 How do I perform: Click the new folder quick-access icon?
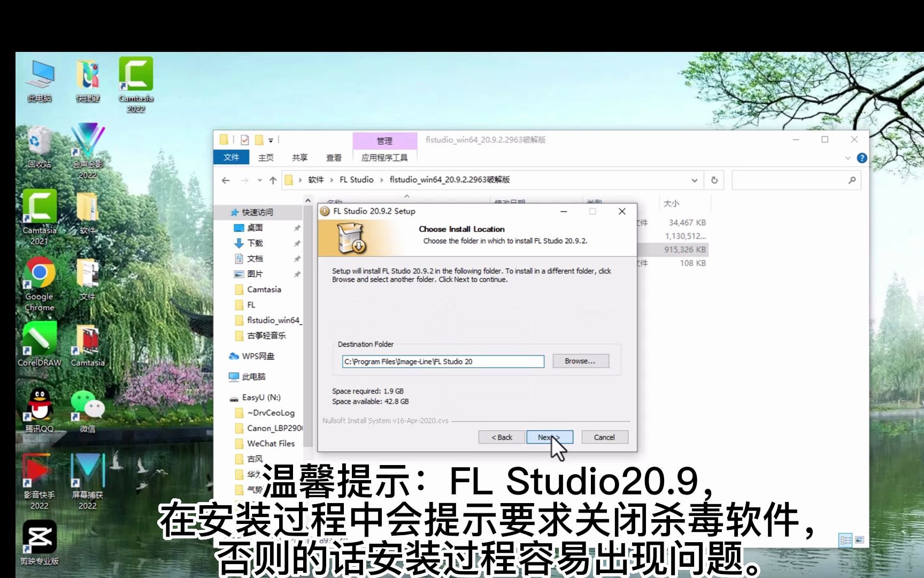(x=259, y=140)
